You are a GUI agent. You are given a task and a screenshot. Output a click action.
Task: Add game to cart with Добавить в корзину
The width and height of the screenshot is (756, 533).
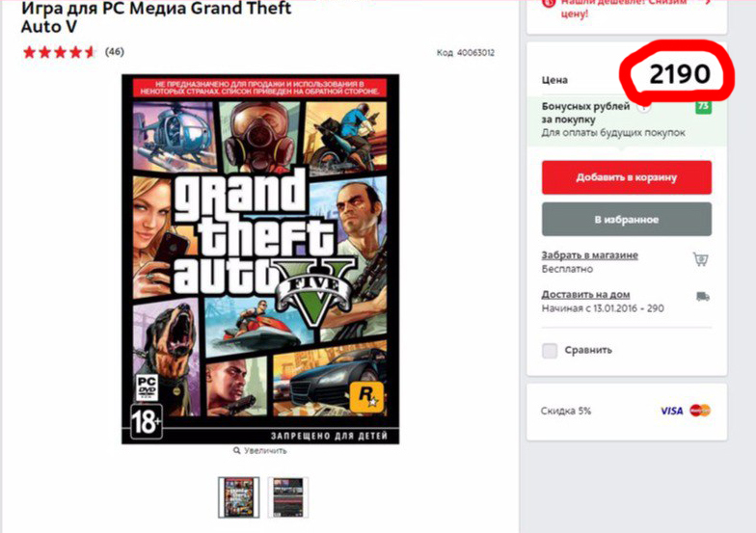point(627,177)
